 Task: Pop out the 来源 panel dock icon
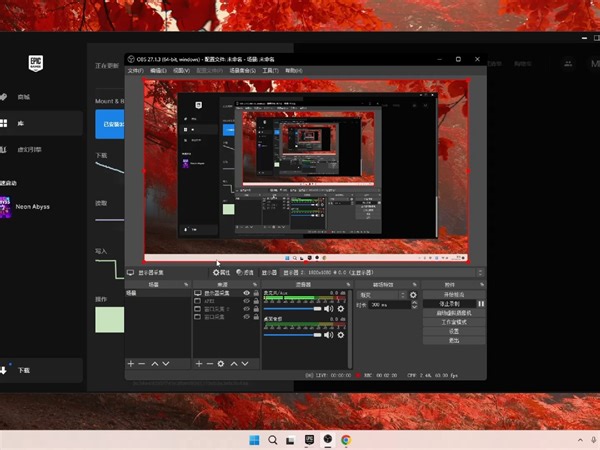coord(255,285)
